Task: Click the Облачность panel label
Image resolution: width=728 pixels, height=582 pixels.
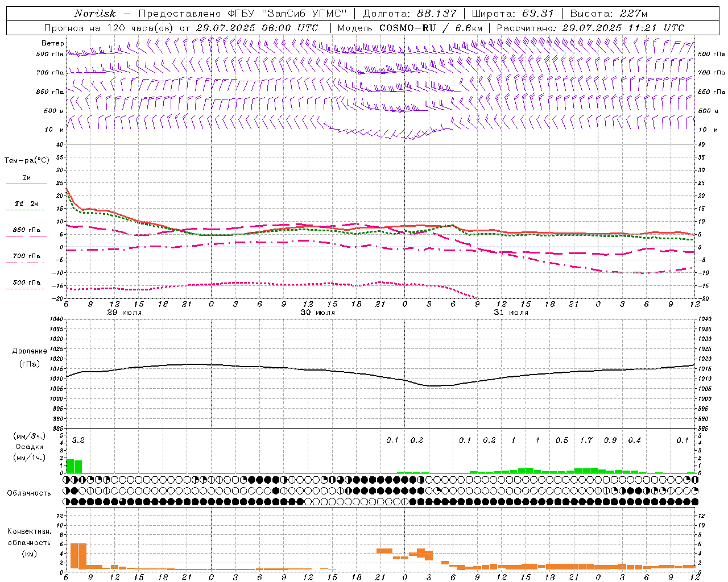Action: coord(29,493)
